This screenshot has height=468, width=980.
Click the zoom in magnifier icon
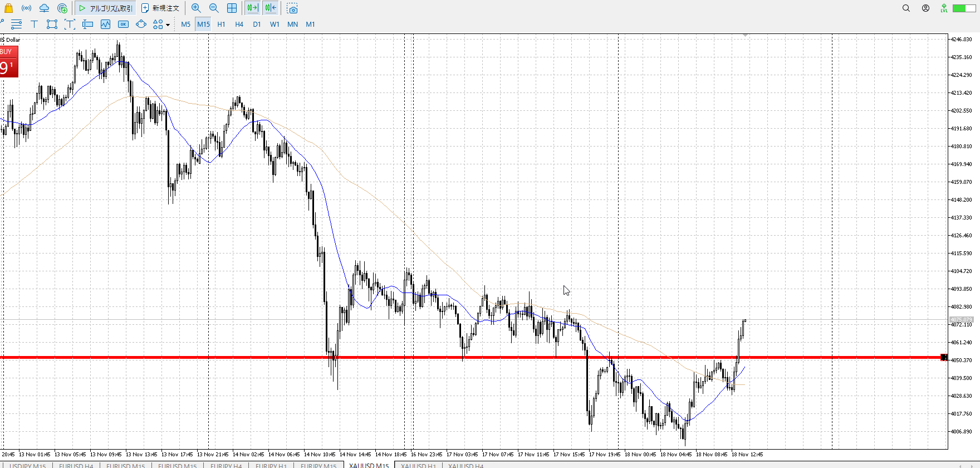[196, 8]
